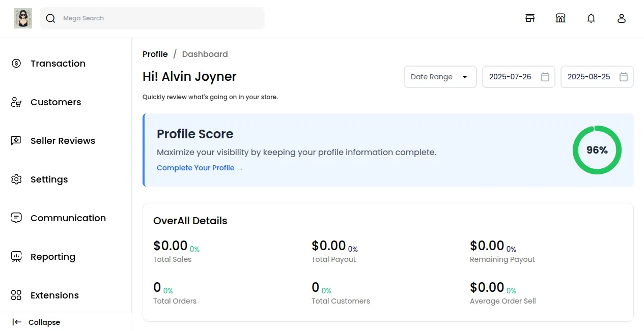Click the Profile breadcrumb link
The height and width of the screenshot is (331, 644).
coord(155,54)
